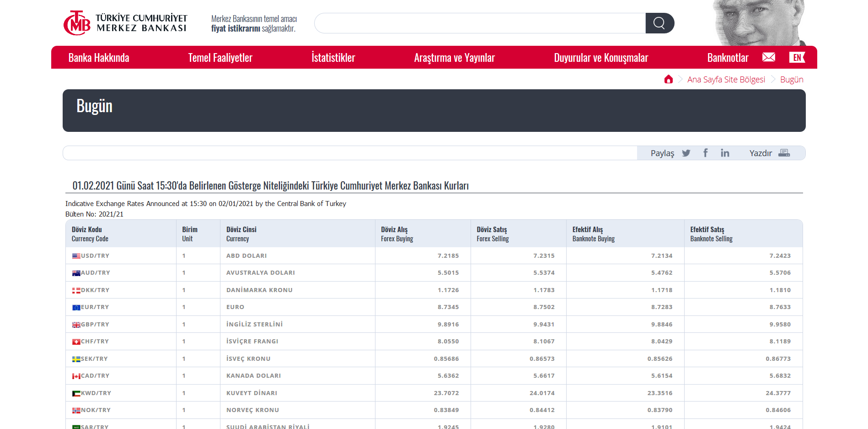Click NOK banknote selling value 0.84606

coord(778,410)
